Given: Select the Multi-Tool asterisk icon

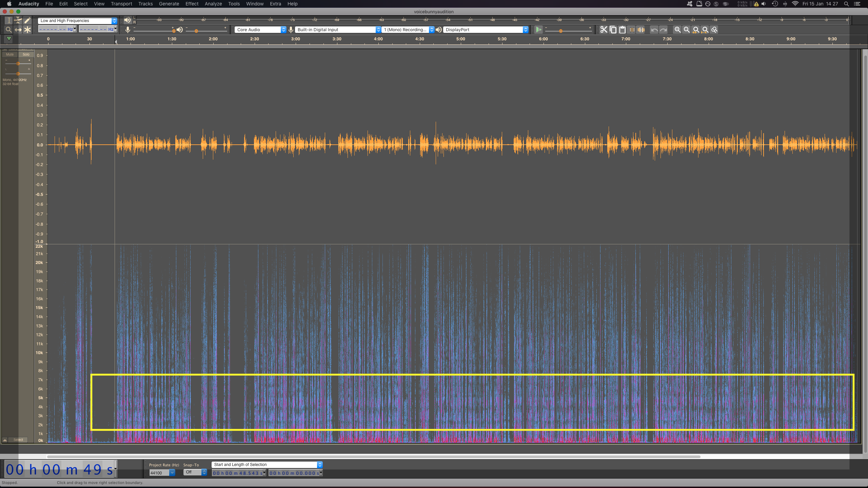Looking at the screenshot, I should (x=27, y=30).
